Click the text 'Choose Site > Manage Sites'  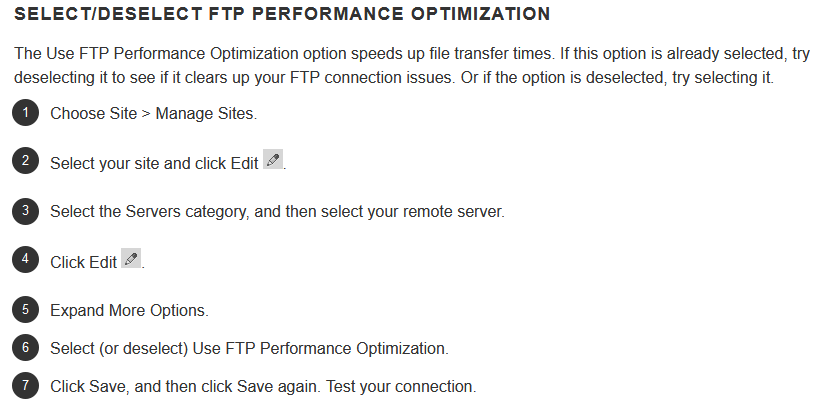pos(153,113)
